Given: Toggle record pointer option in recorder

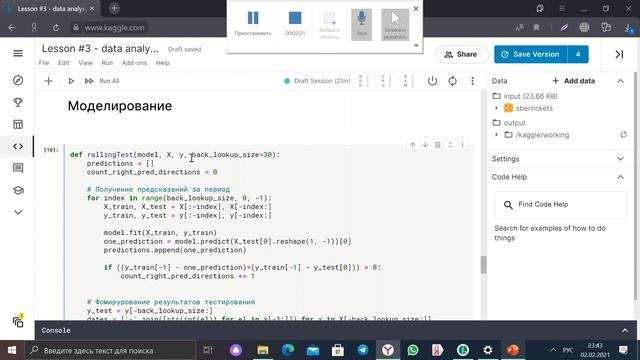Looking at the screenshot, I should click(395, 24).
